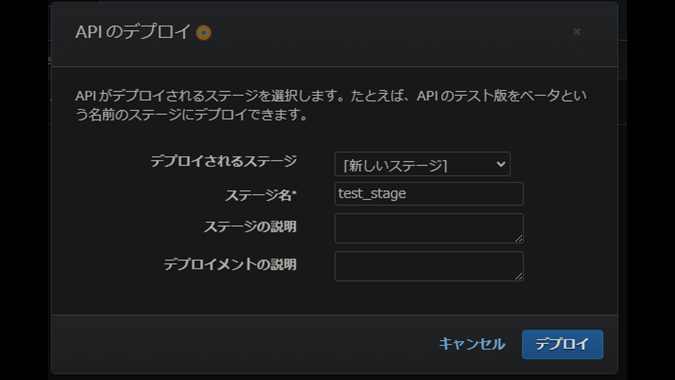Click the orange circle icon beside dialog title
Screen dimensions: 675x380
pyautogui.click(x=204, y=33)
